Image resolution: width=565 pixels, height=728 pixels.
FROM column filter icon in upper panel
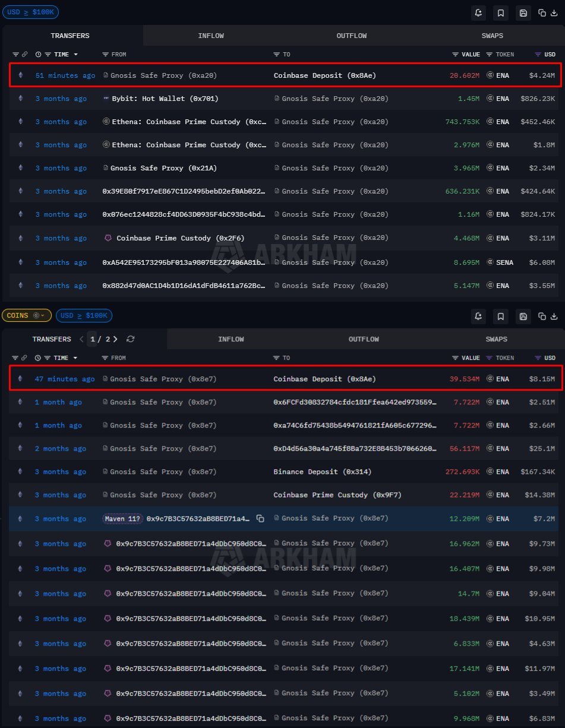pos(106,55)
